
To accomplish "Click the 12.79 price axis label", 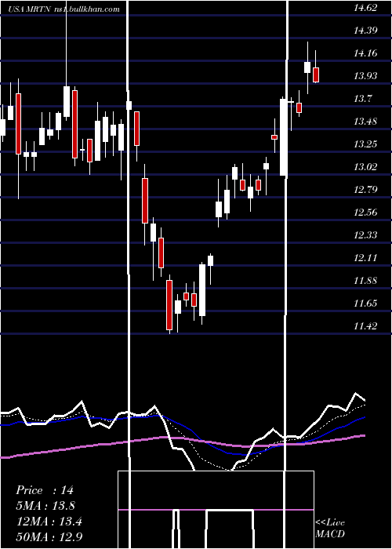I will [x=365, y=190].
